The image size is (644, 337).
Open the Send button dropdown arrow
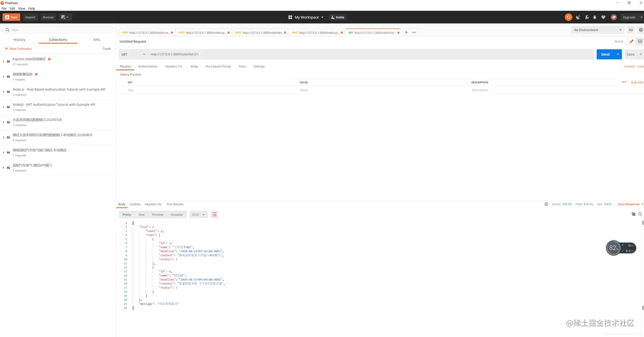pyautogui.click(x=618, y=54)
